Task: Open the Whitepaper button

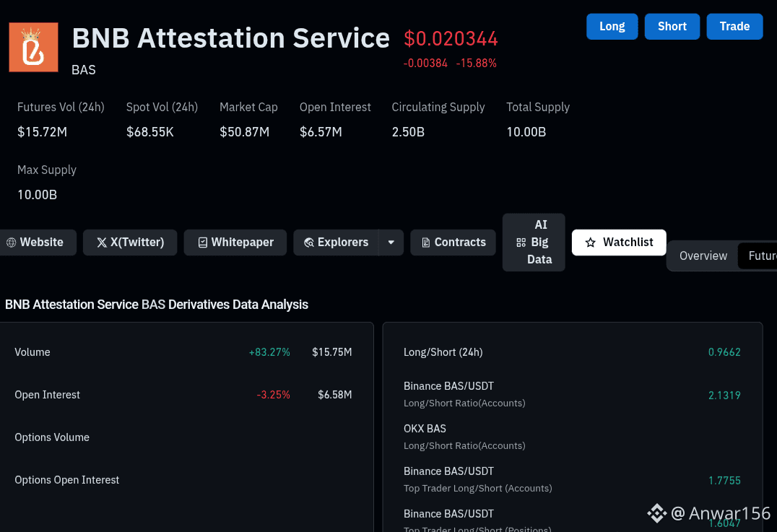Action: tap(235, 243)
